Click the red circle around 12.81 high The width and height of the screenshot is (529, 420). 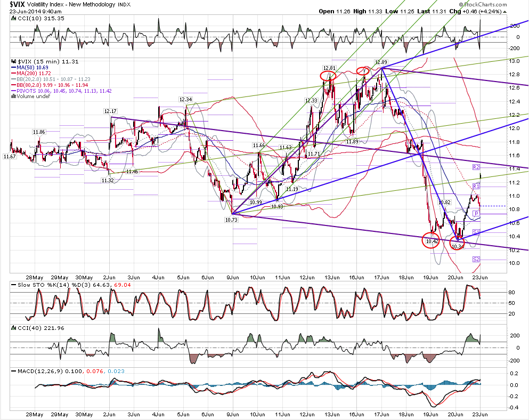click(x=328, y=76)
